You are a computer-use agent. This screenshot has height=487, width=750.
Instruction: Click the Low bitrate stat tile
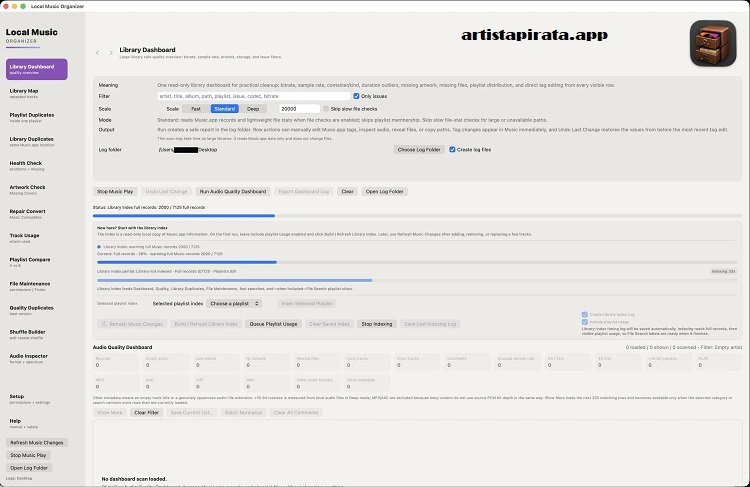click(217, 362)
